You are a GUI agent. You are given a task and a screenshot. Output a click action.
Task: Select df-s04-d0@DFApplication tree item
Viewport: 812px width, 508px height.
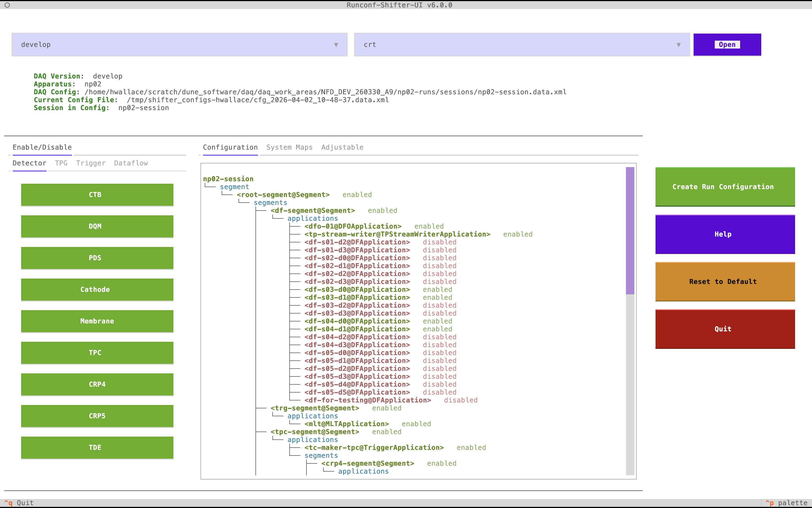click(x=357, y=321)
